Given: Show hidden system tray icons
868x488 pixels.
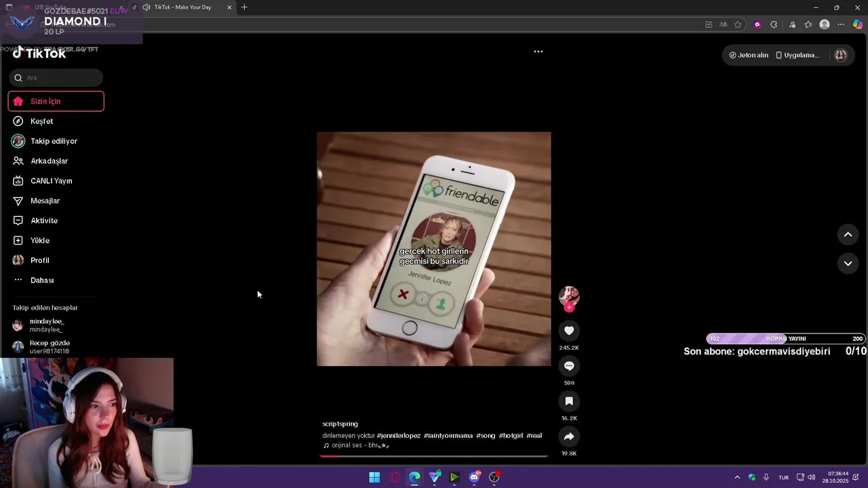Looking at the screenshot, I should (737, 477).
